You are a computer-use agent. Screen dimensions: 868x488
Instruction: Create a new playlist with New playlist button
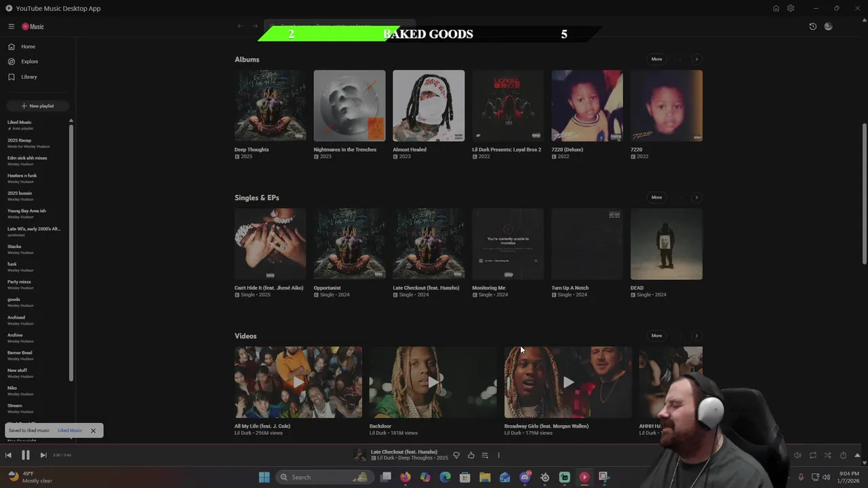point(37,106)
